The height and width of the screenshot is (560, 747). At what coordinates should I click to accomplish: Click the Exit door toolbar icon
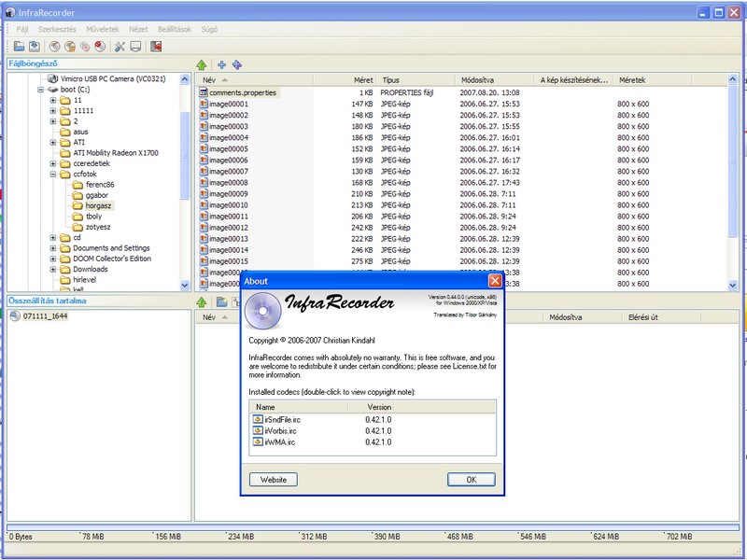coord(156,46)
